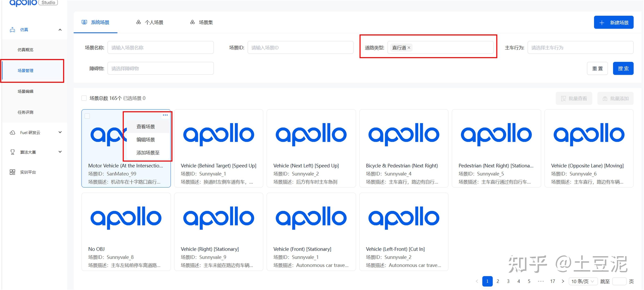Image resolution: width=644 pixels, height=290 pixels.
Task: Expand the 算法大赛 section
Action: (60, 152)
